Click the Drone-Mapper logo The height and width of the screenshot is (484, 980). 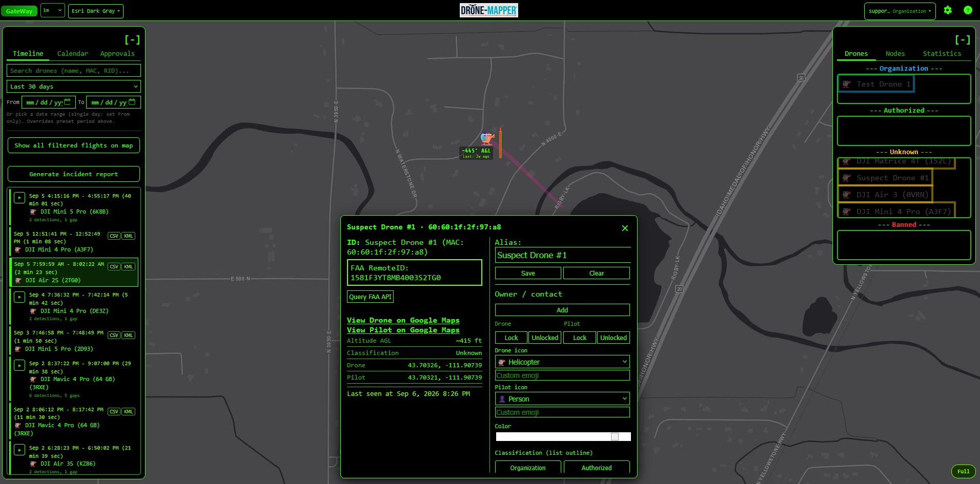tap(489, 10)
